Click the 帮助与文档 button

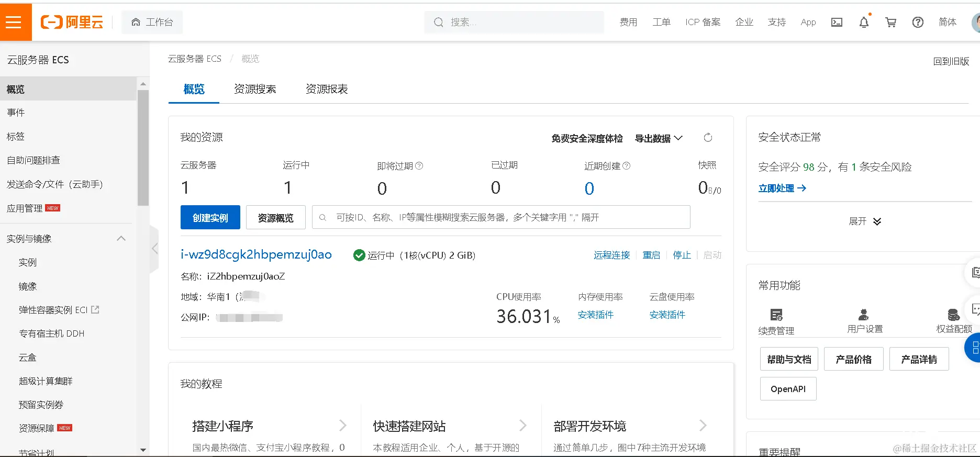click(x=789, y=359)
